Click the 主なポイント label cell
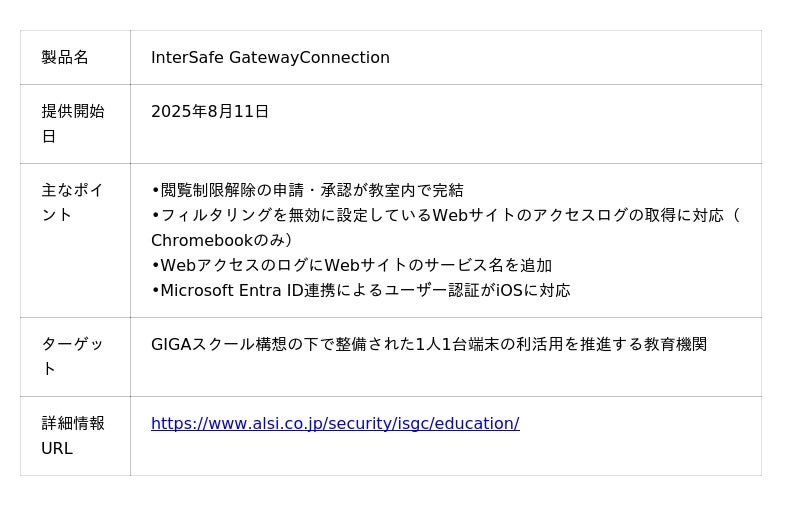The width and height of the screenshot is (800, 506). 75,240
